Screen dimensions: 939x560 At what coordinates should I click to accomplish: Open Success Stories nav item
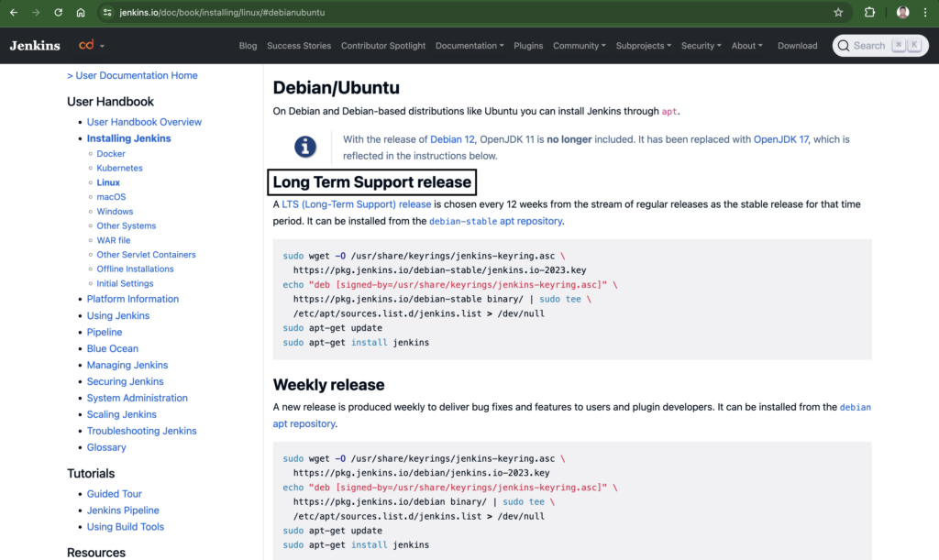[299, 46]
